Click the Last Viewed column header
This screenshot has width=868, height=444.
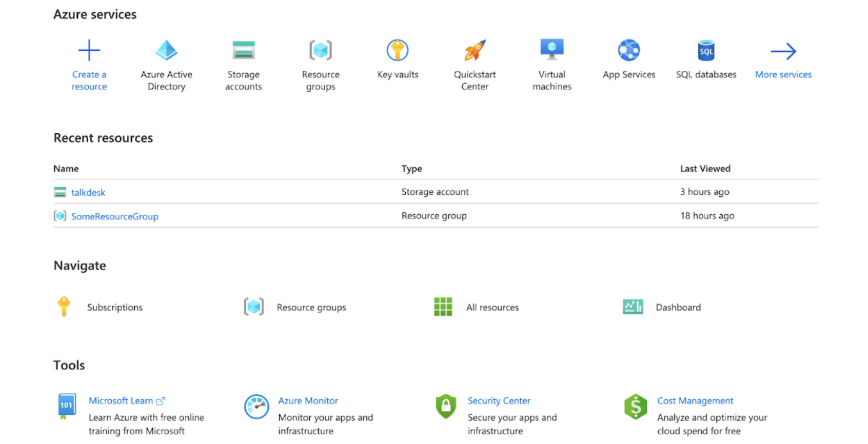705,169
